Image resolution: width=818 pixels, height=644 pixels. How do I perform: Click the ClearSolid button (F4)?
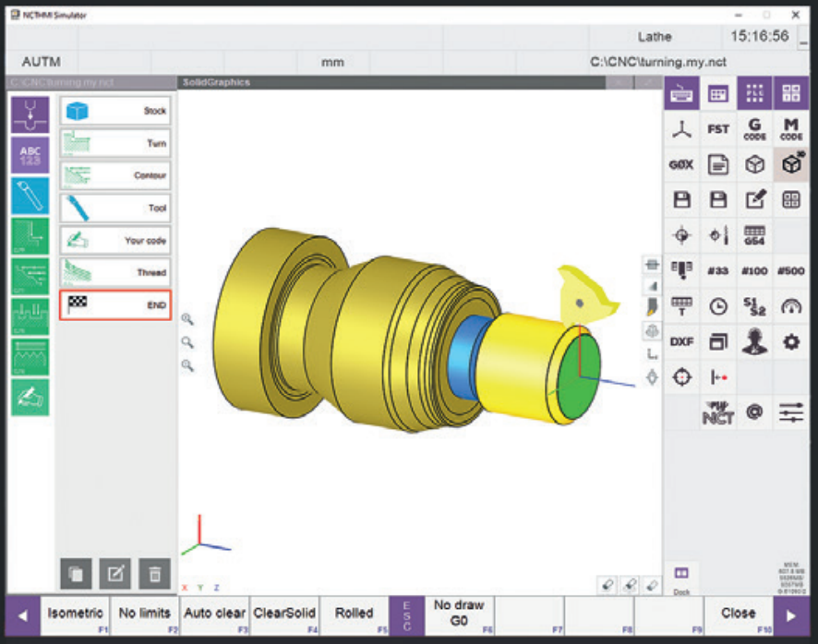(284, 615)
